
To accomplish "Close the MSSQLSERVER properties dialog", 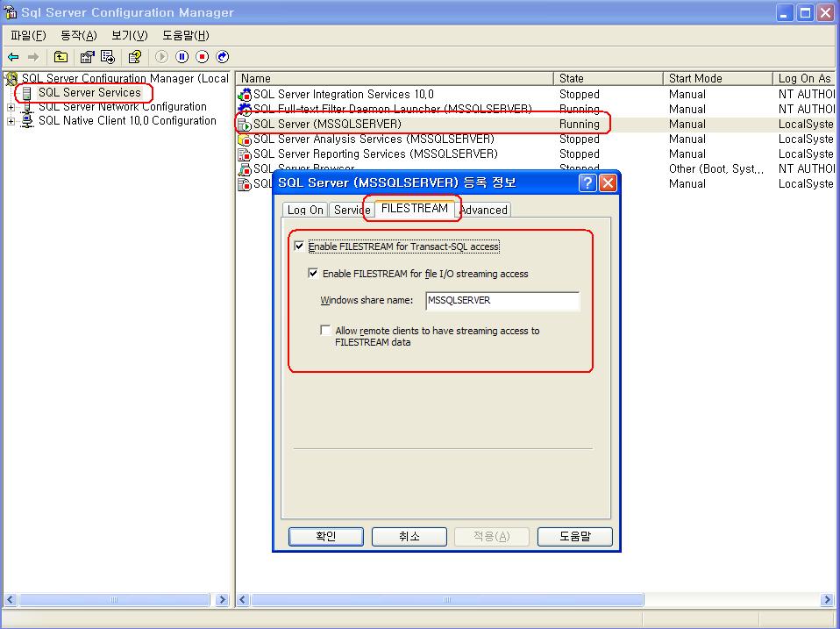I will point(608,183).
